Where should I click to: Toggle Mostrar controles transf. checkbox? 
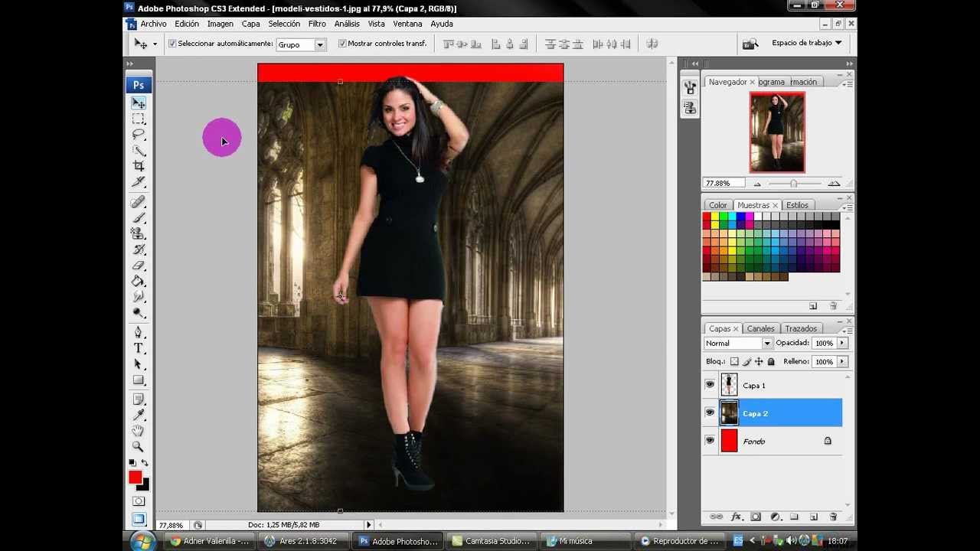click(342, 44)
